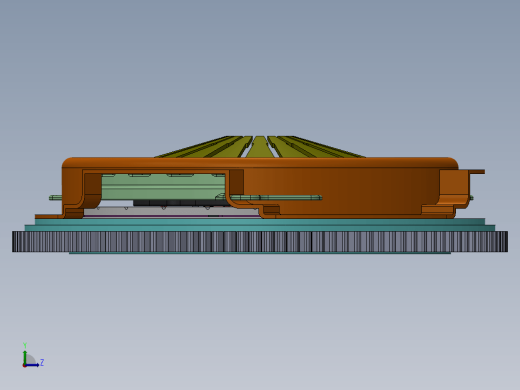The image size is (520, 390).
Task: Select the yellow-green ribbed fan part
Action: [260, 147]
